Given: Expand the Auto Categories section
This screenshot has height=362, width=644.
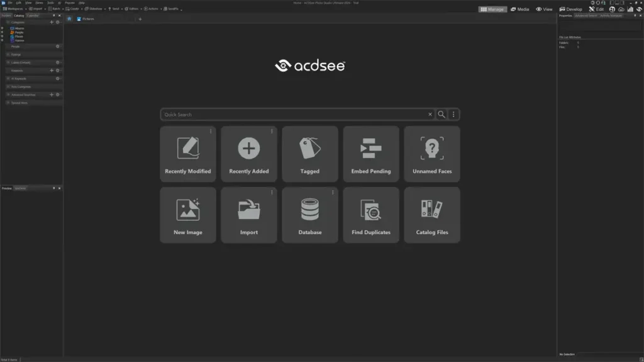Looking at the screenshot, I should (x=8, y=87).
